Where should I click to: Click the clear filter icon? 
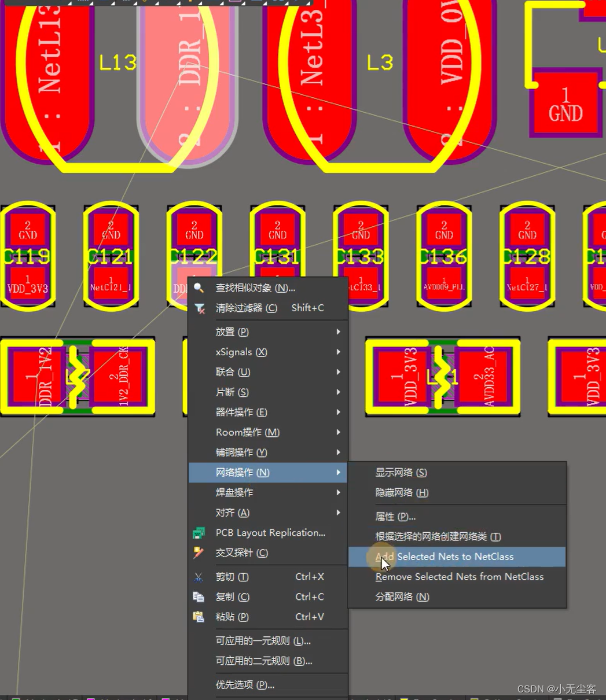pyautogui.click(x=199, y=308)
